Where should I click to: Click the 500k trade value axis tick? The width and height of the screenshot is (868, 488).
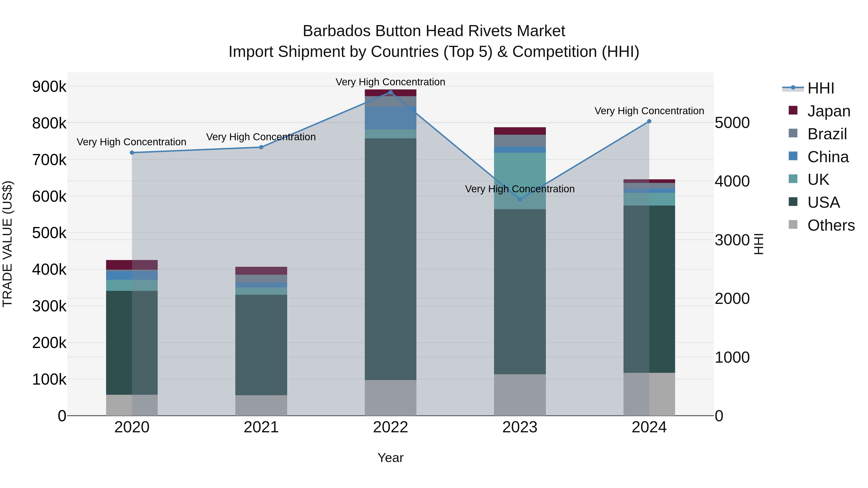coord(49,233)
